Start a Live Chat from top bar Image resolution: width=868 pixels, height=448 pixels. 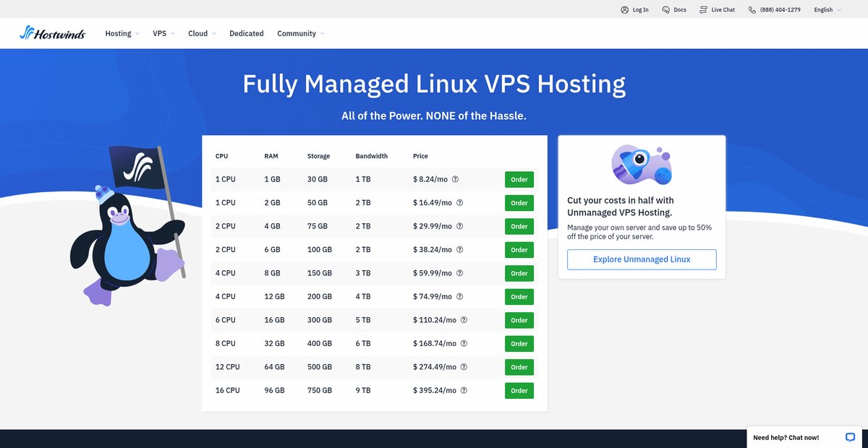coord(723,10)
